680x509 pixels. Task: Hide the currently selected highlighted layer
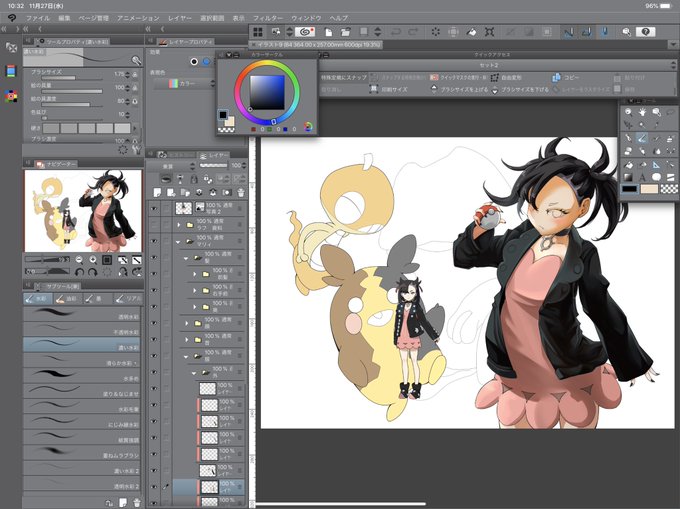point(154,486)
